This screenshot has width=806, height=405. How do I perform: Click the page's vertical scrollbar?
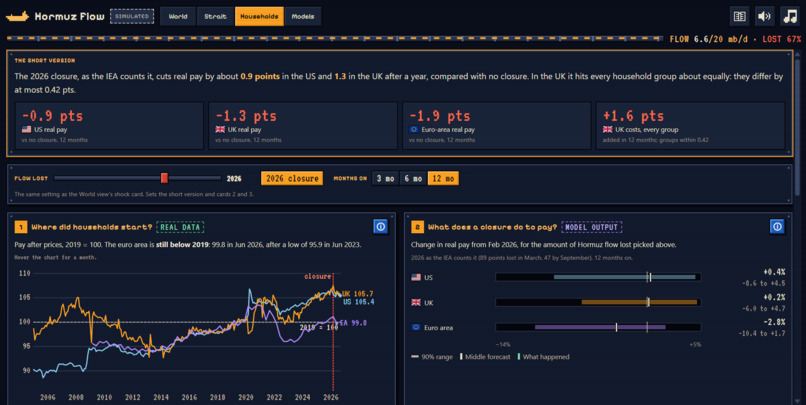tap(798, 128)
